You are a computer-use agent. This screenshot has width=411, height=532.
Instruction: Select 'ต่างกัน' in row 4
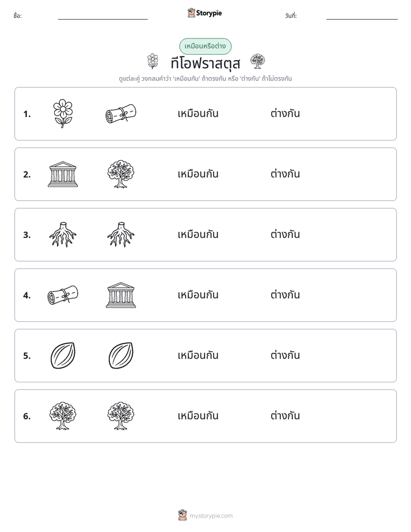point(285,295)
